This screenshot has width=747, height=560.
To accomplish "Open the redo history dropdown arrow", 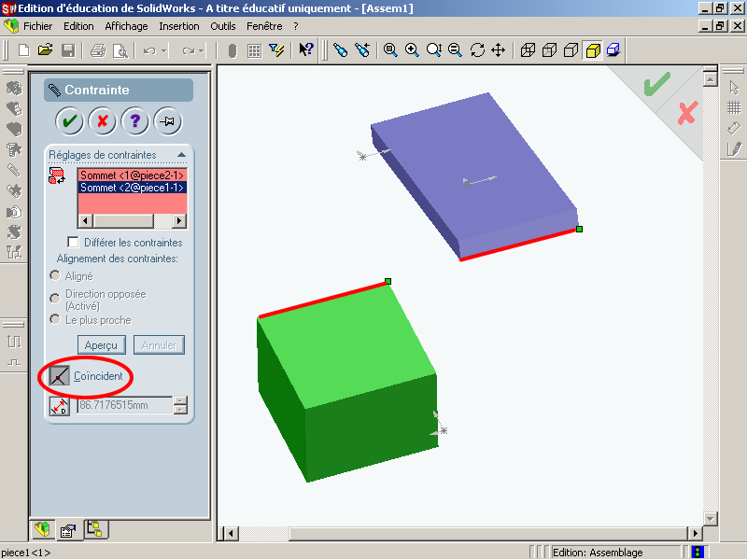I will click(202, 50).
